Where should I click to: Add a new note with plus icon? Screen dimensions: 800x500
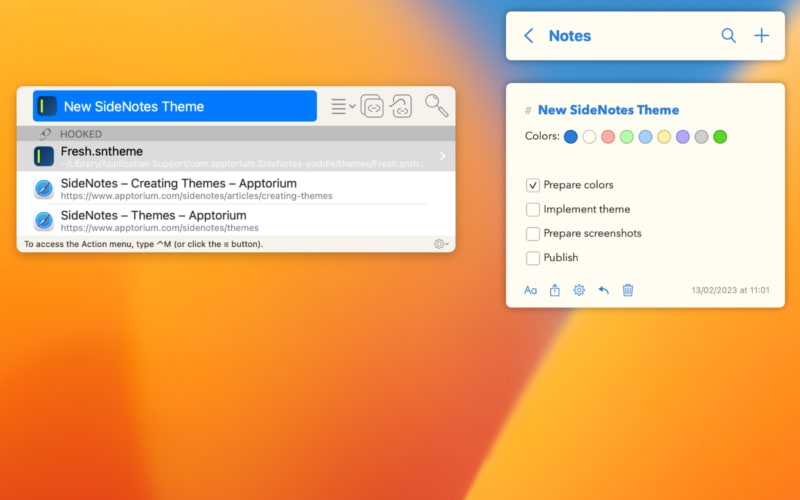[x=761, y=36]
